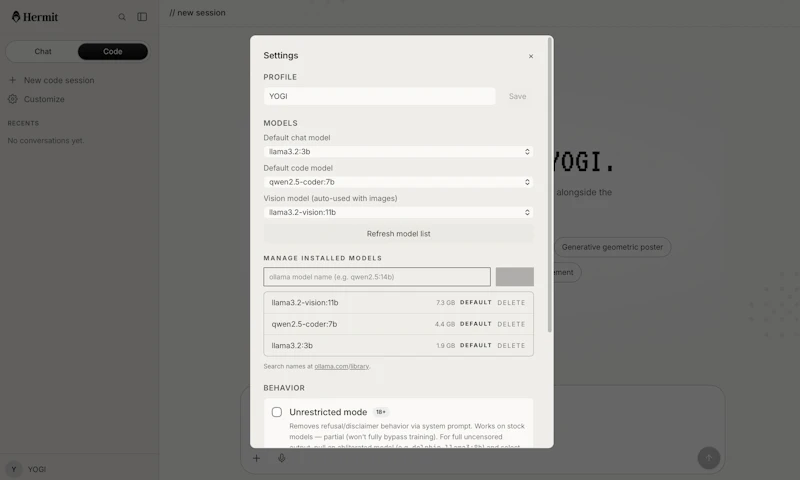Close the Settings dialog
The height and width of the screenshot is (480, 800).
coord(531,56)
